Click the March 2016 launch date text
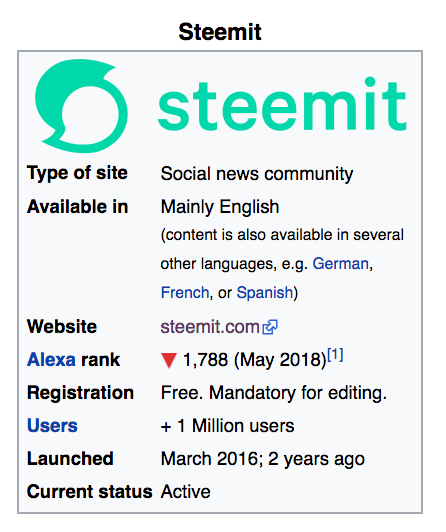The height and width of the screenshot is (532, 446). coord(210,459)
